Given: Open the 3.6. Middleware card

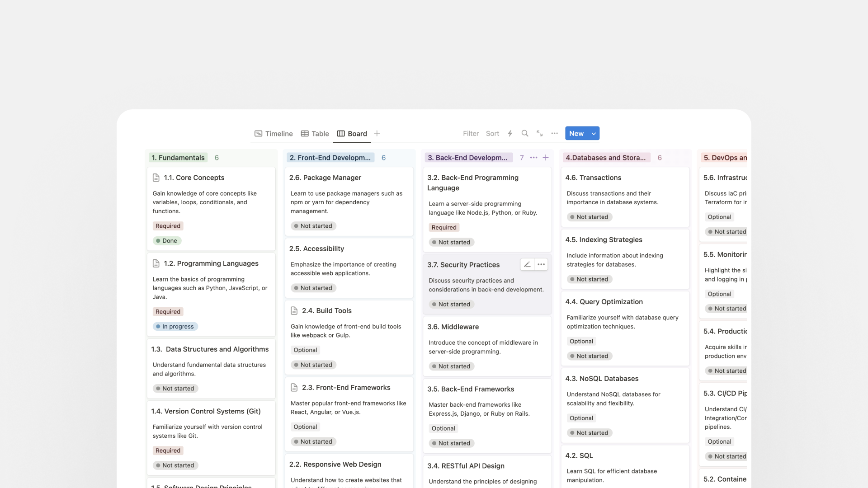Looking at the screenshot, I should pos(487,346).
